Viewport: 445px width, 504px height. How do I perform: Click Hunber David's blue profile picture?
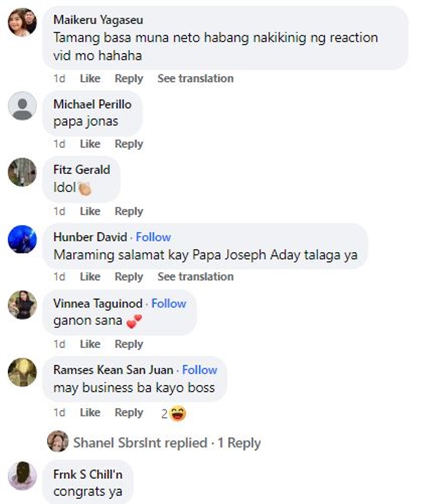[x=23, y=239]
